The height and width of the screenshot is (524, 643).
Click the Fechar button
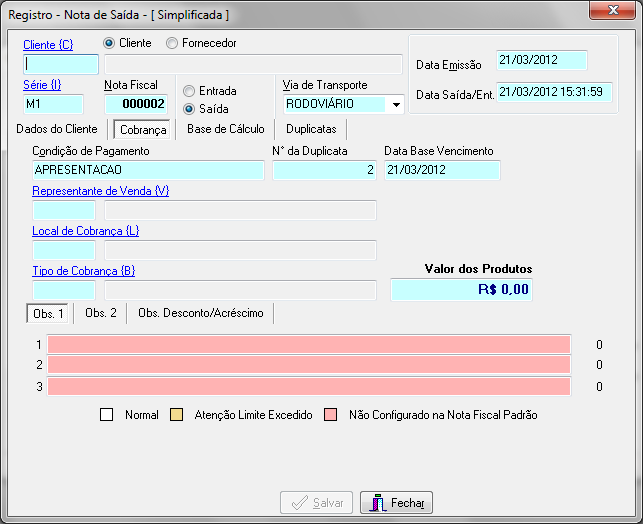pyautogui.click(x=396, y=503)
